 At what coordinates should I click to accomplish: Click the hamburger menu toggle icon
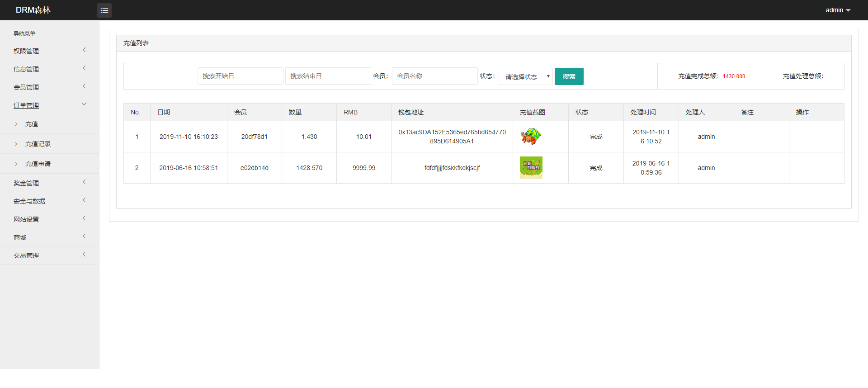104,10
